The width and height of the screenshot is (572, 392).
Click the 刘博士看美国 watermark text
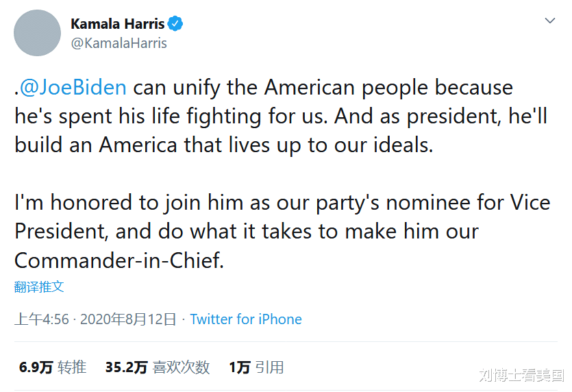point(521,375)
